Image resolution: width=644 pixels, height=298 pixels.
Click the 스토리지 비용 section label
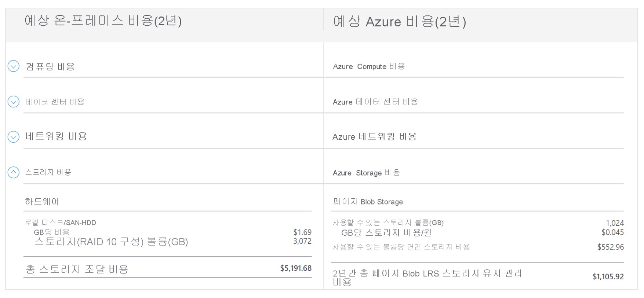48,172
